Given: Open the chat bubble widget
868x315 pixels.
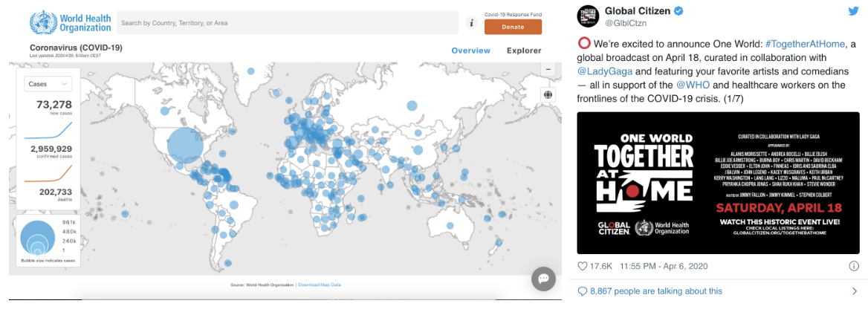Looking at the screenshot, I should click(x=543, y=279).
